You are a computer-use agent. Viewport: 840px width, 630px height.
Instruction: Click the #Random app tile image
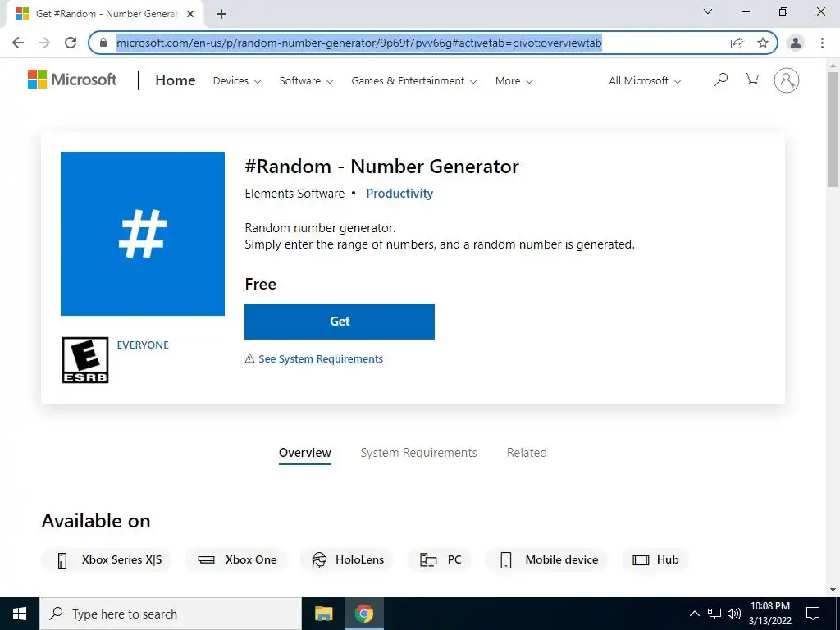click(x=143, y=234)
